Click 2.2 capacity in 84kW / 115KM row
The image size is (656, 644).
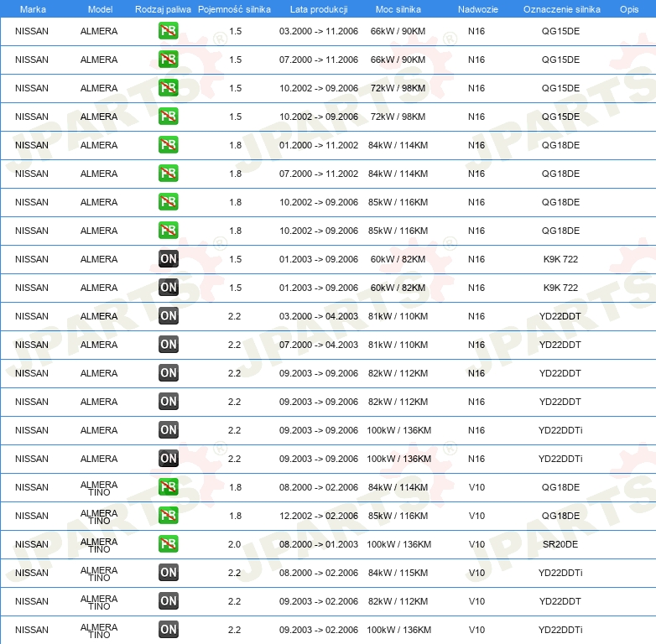pos(234,573)
